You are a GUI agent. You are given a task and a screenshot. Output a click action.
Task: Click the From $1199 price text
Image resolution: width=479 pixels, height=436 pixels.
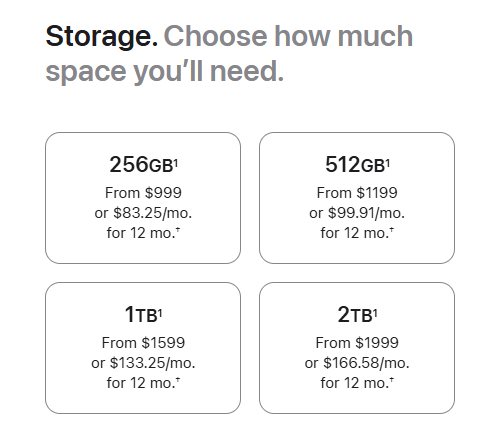click(x=357, y=193)
